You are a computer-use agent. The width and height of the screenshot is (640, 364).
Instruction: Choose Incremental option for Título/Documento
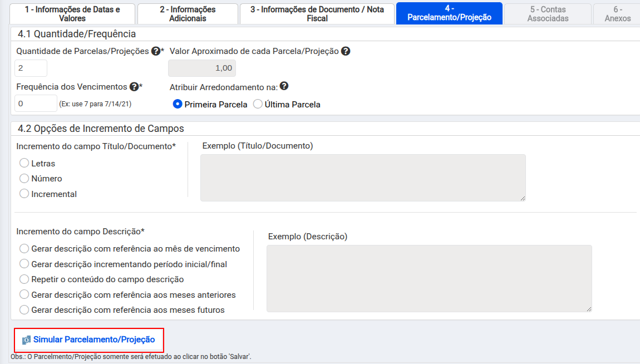[x=24, y=194]
